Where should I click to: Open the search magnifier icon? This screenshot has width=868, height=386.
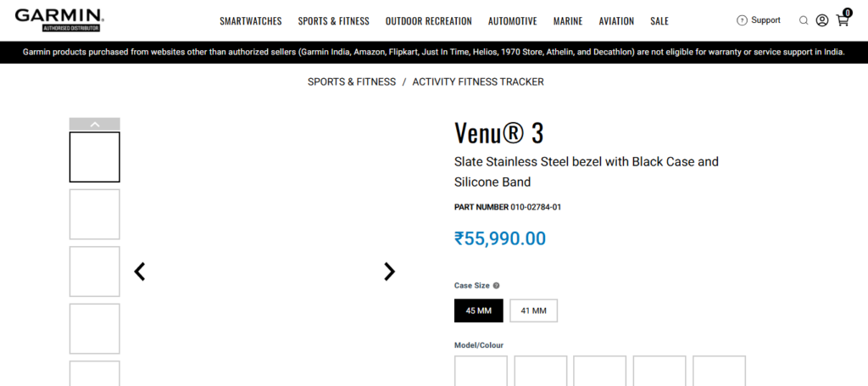click(804, 20)
